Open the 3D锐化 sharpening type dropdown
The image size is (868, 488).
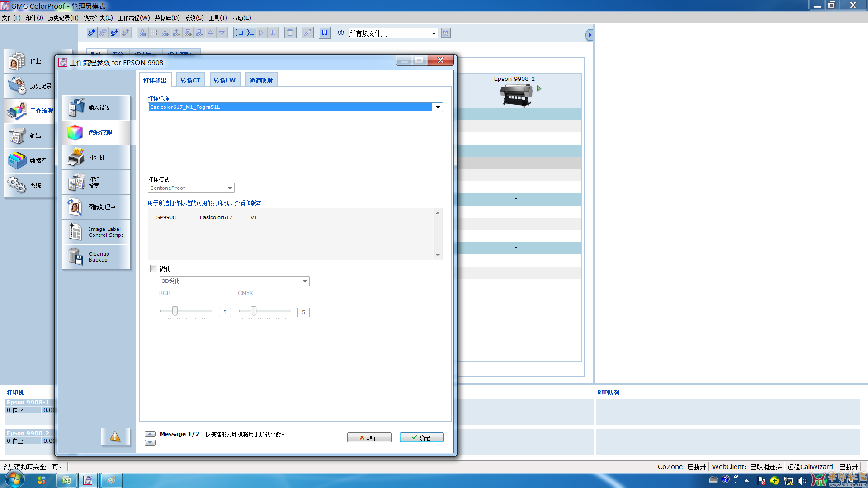(305, 281)
